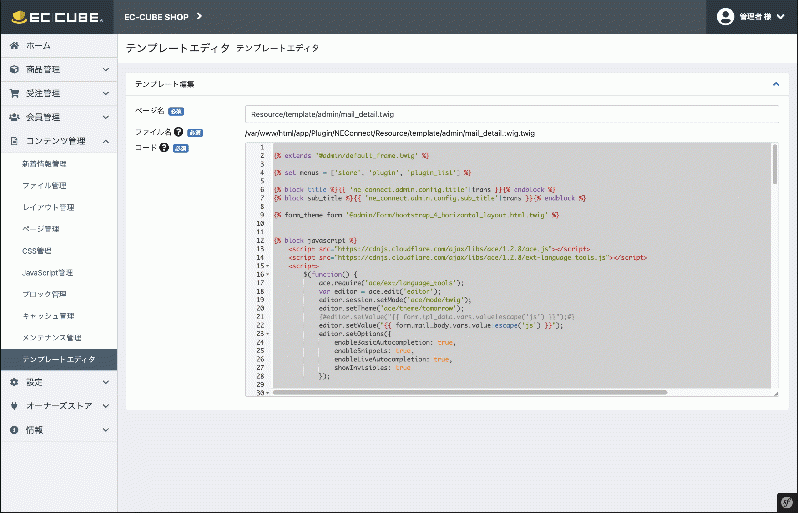The width and height of the screenshot is (798, 513).
Task: Click the home icon in sidebar
Action: point(14,45)
